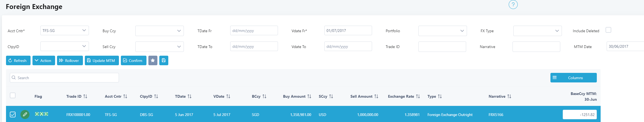644x122 pixels.
Task: Toggle the select-all header checkbox
Action: click(13, 96)
